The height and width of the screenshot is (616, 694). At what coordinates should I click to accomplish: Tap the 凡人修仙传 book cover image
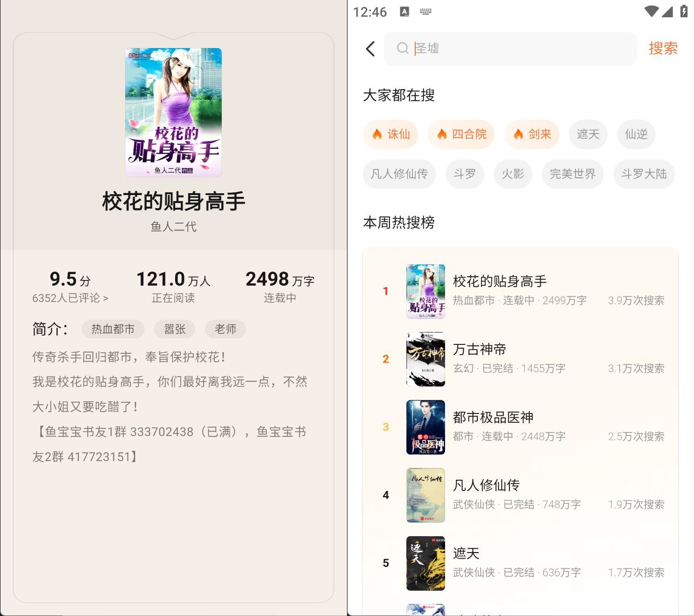[x=425, y=495]
